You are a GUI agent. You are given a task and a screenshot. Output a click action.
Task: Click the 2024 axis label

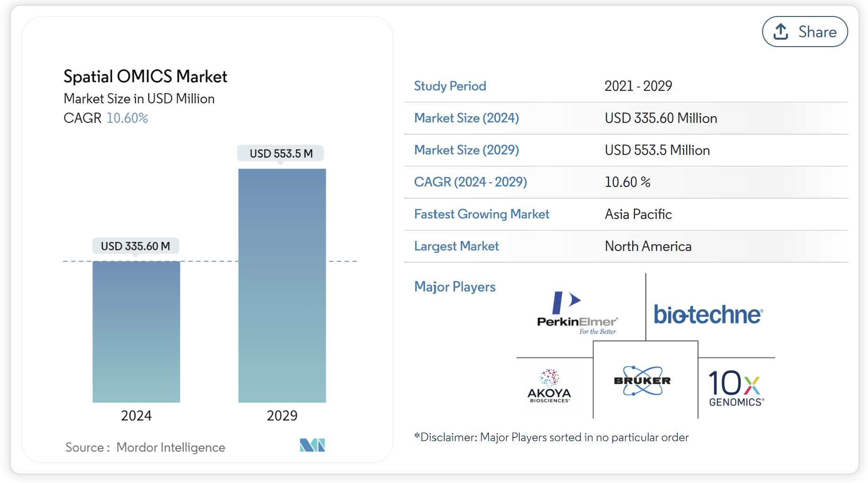click(136, 416)
